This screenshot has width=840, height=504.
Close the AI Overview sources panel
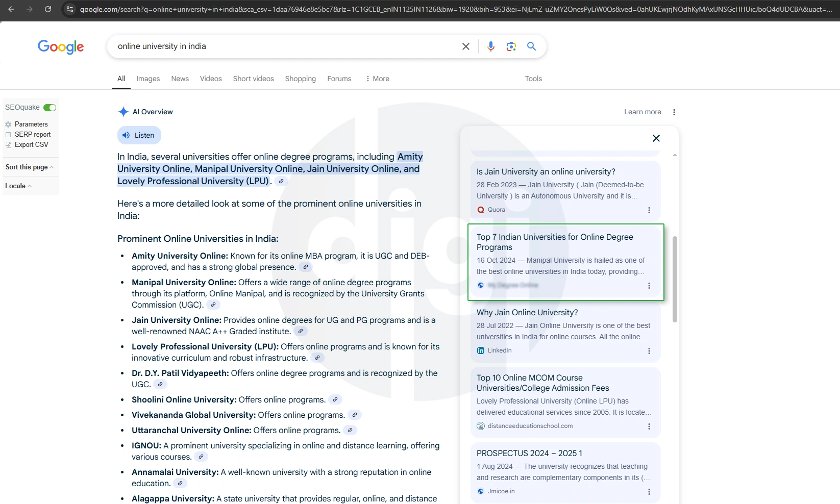[656, 138]
